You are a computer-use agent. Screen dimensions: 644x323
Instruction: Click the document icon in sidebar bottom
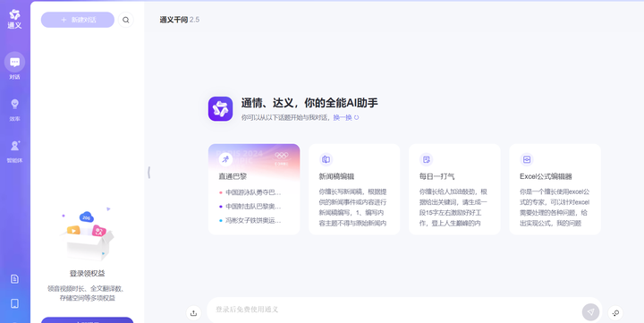point(15,279)
